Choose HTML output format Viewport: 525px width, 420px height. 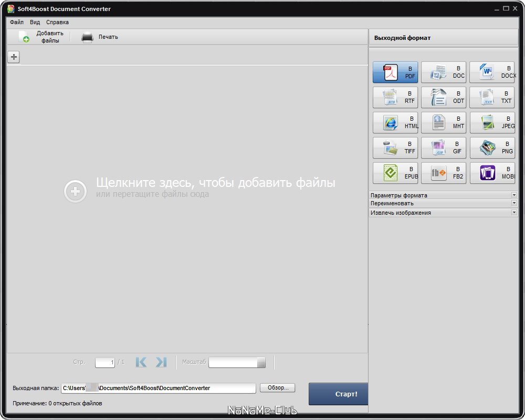click(x=395, y=123)
